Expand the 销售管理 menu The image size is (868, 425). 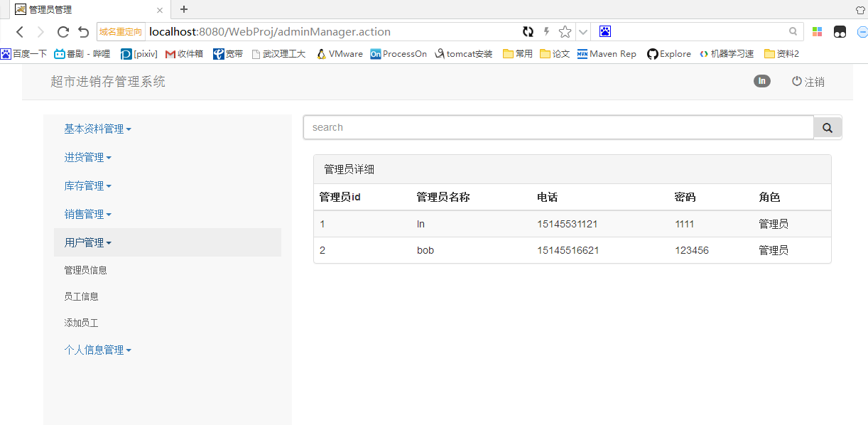87,214
